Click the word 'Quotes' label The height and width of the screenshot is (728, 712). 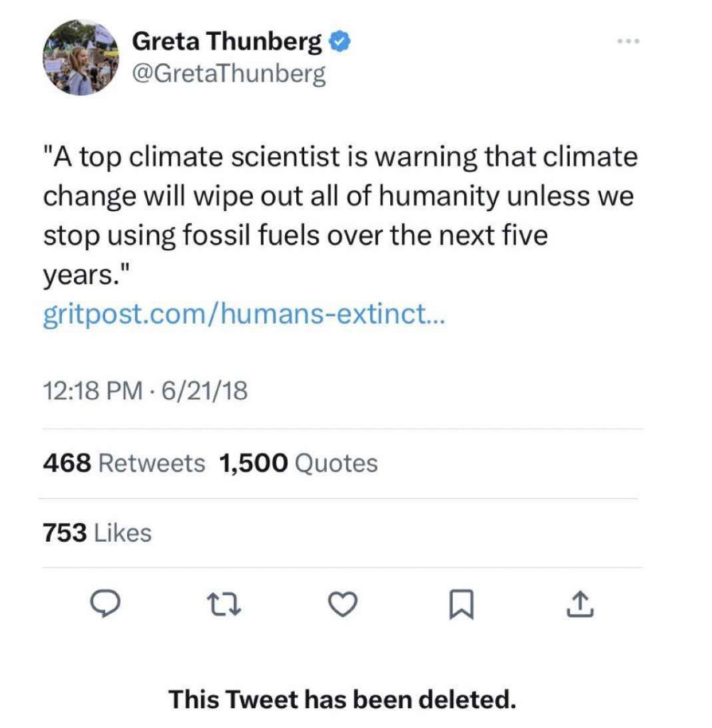(x=337, y=464)
